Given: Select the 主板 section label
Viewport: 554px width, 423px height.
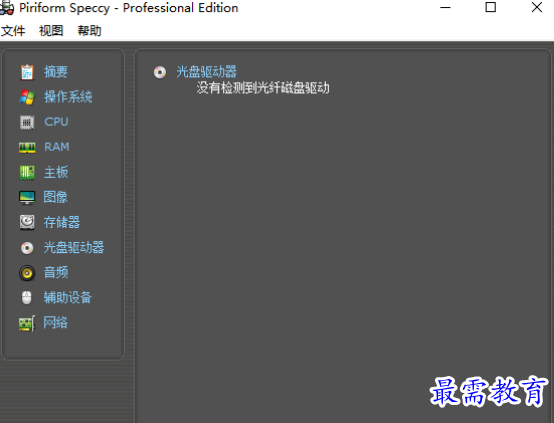Looking at the screenshot, I should pos(56,172).
